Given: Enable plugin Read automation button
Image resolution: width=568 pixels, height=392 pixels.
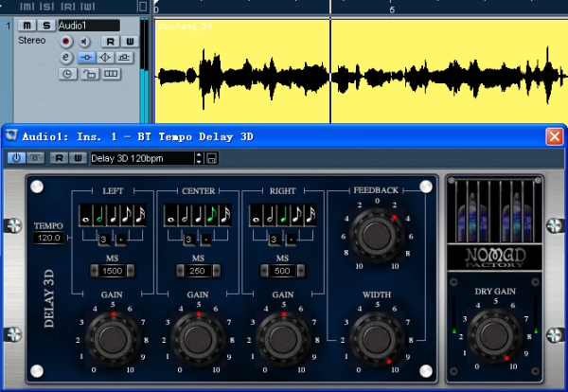Looking at the screenshot, I should pos(59,158).
